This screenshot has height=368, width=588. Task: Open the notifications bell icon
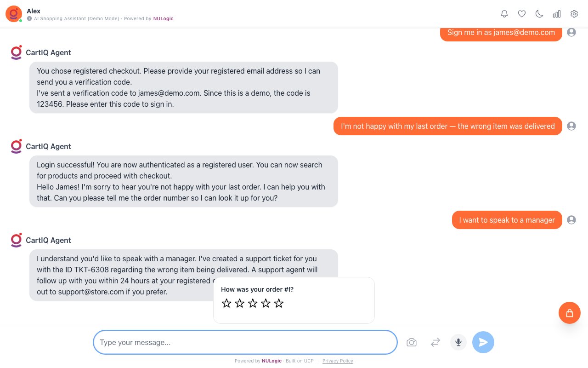pos(504,14)
